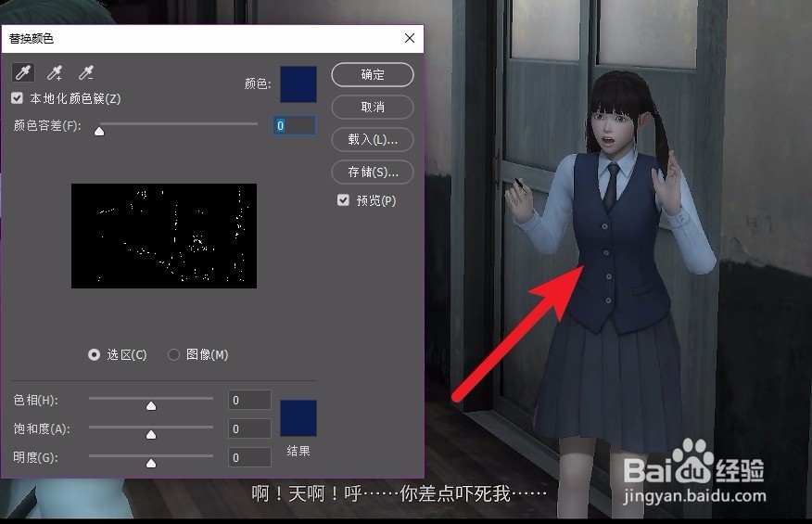Click the 饱和度(A) slider handle

coord(151,434)
